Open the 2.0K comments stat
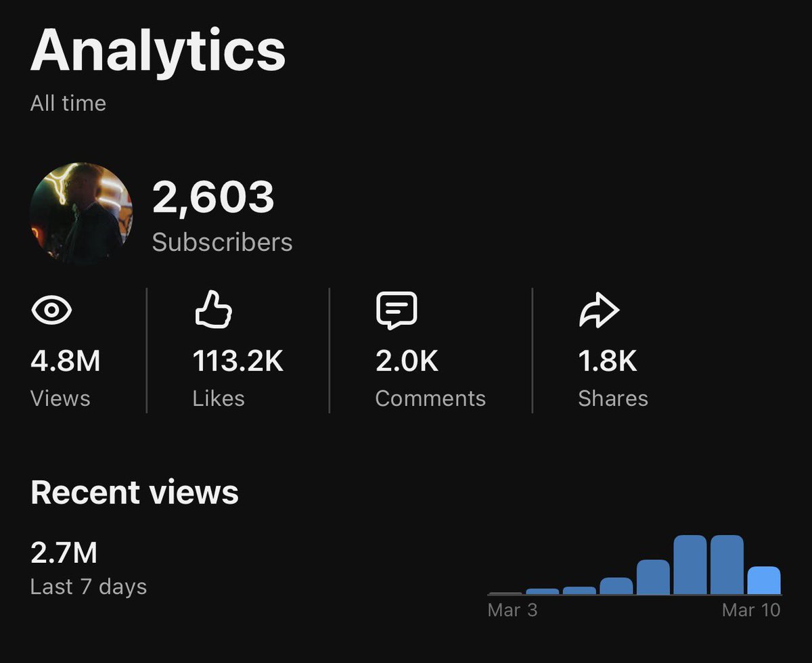Image resolution: width=812 pixels, height=663 pixels. (x=407, y=361)
